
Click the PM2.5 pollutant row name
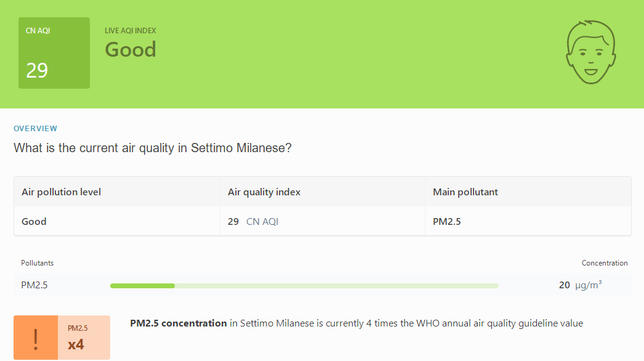coord(34,285)
